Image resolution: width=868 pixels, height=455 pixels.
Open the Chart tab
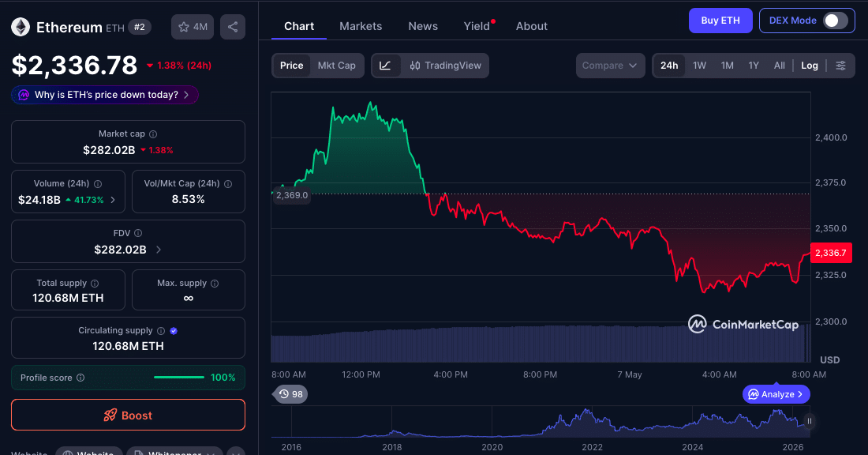(x=299, y=26)
